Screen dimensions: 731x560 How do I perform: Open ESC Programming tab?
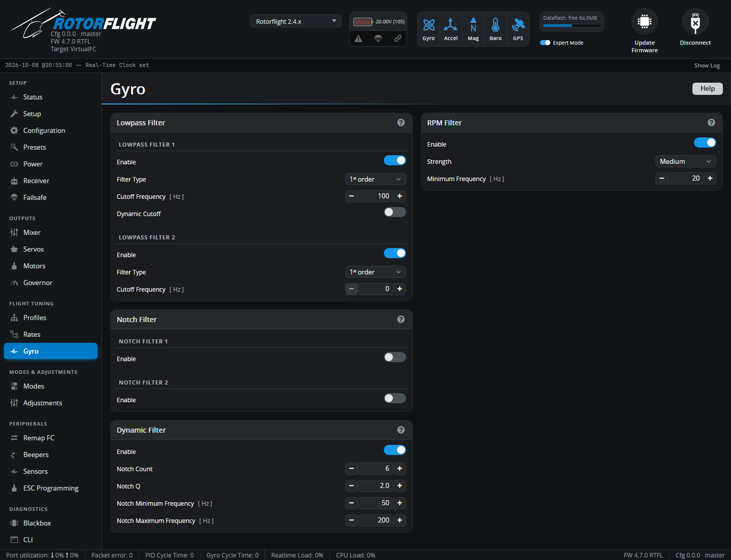pyautogui.click(x=51, y=488)
